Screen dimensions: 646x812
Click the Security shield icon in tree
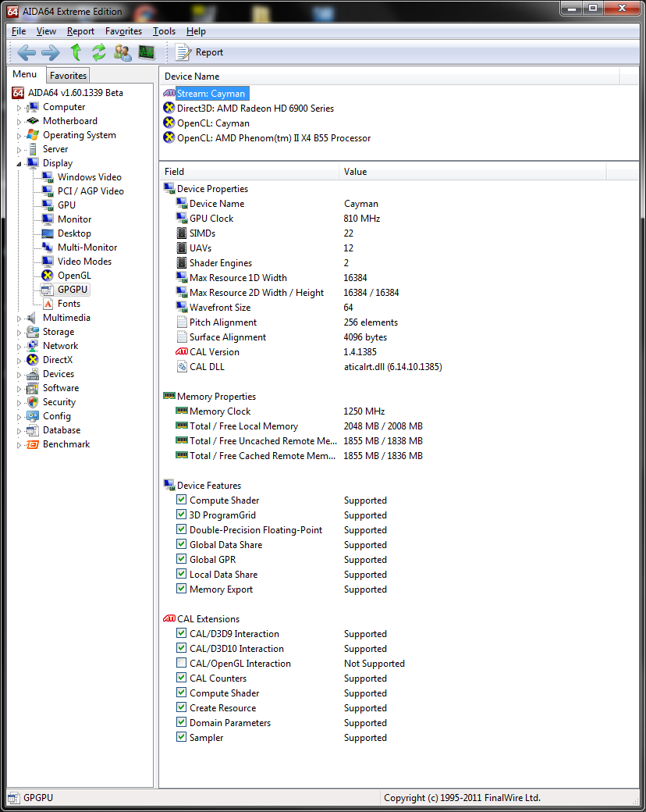pyautogui.click(x=33, y=402)
